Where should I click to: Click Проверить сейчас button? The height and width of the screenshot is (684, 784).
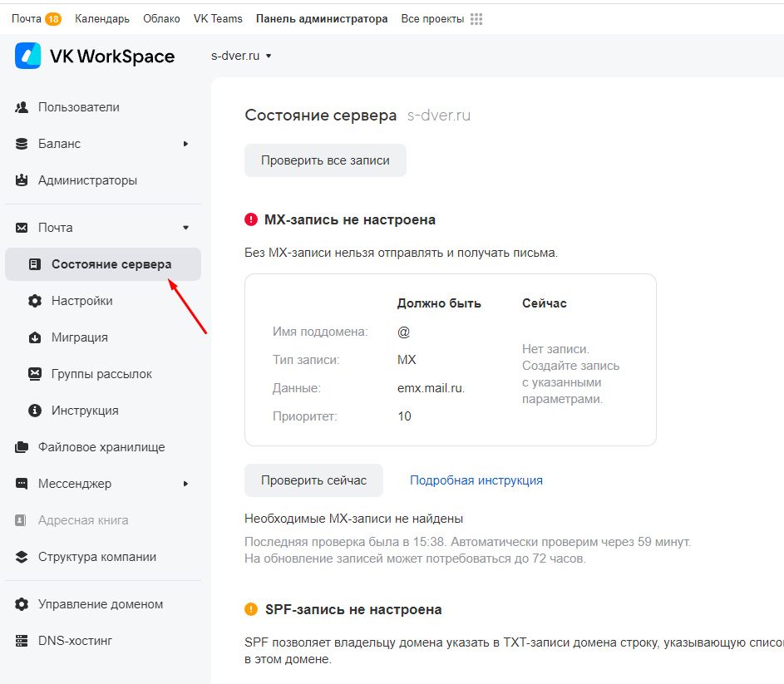tap(314, 480)
